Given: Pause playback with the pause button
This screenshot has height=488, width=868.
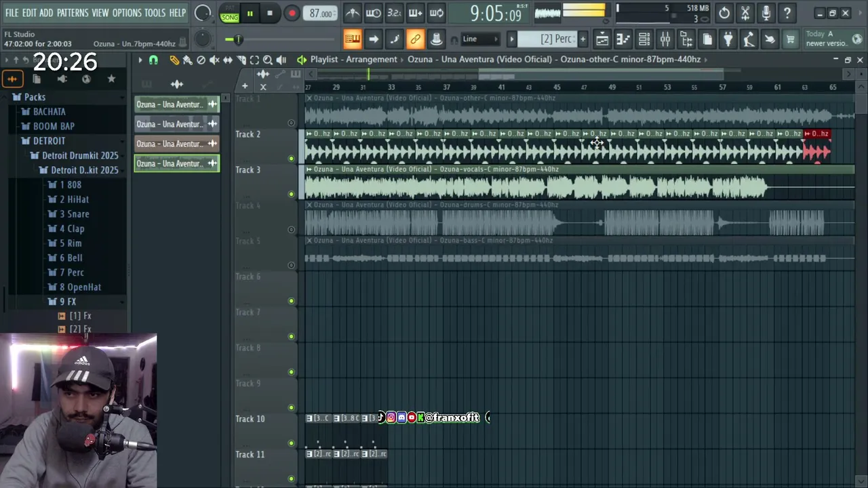Looking at the screenshot, I should pos(250,13).
